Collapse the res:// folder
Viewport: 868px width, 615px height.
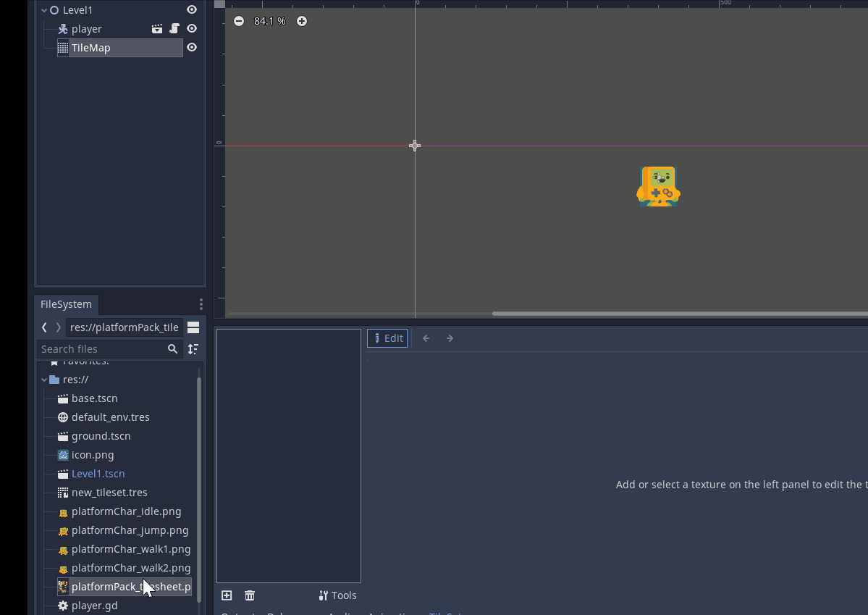coord(44,380)
